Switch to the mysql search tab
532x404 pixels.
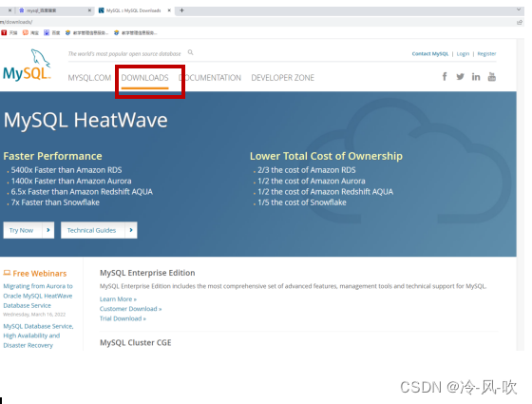[x=55, y=10]
